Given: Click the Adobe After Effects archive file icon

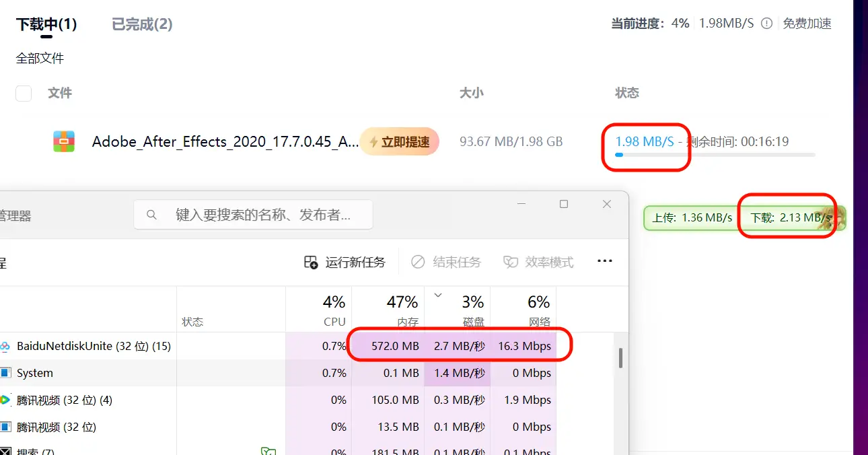Looking at the screenshot, I should [64, 141].
